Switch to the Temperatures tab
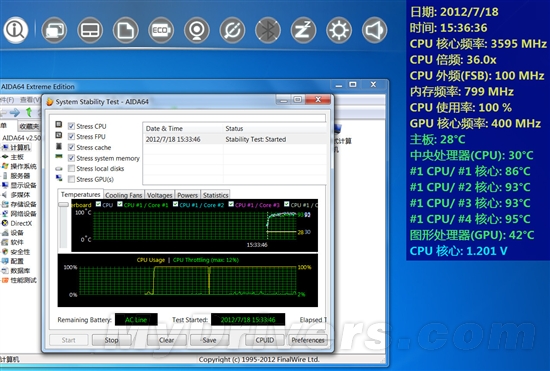The image size is (550, 371). [x=80, y=194]
